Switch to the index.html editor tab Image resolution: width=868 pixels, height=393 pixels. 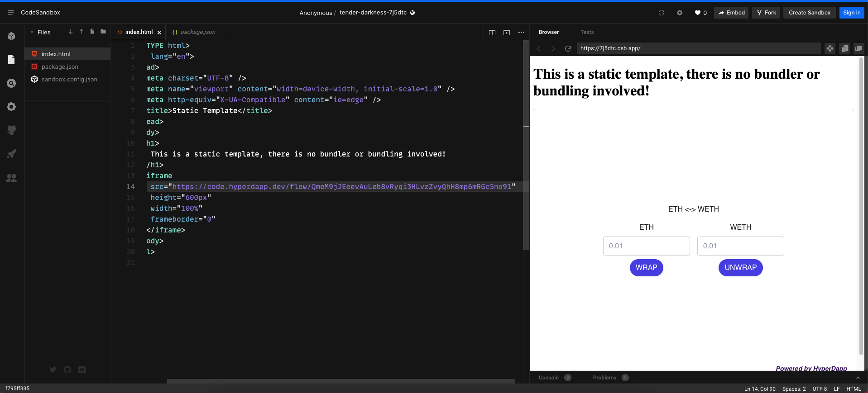click(139, 32)
